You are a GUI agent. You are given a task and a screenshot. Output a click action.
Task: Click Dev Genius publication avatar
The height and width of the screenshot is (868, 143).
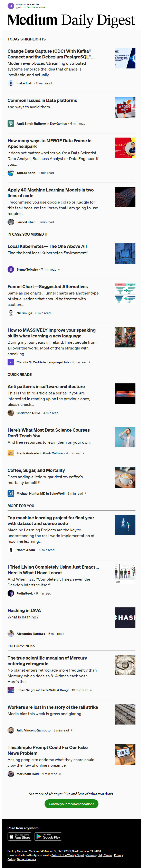pyautogui.click(x=11, y=124)
